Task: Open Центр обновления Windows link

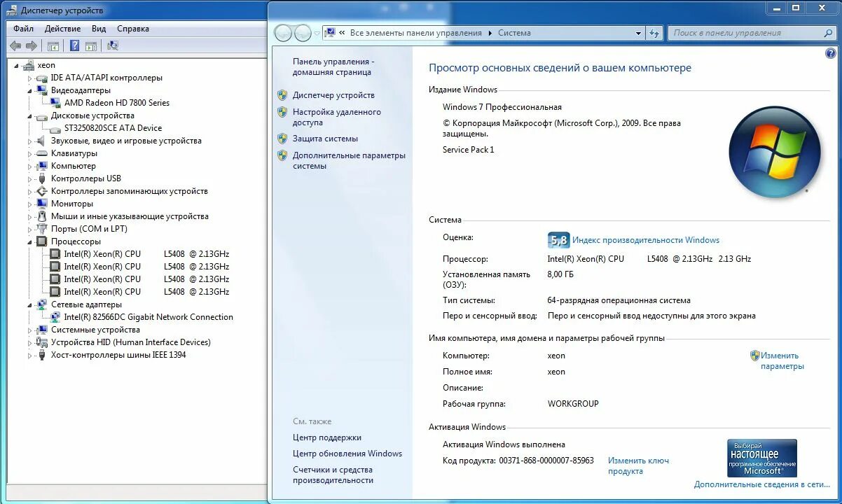Action: 347,454
